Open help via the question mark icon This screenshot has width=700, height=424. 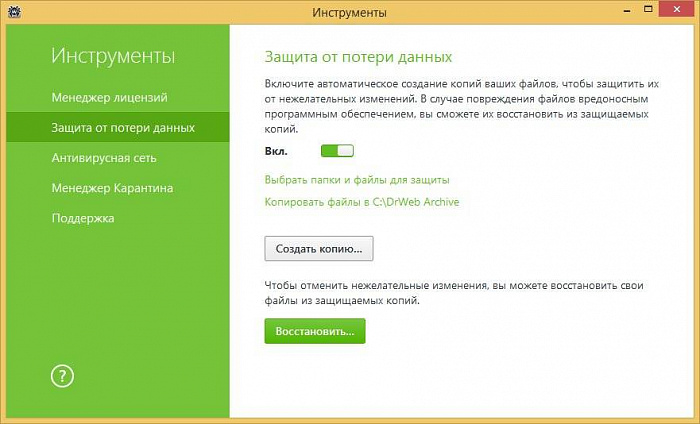coord(62,376)
